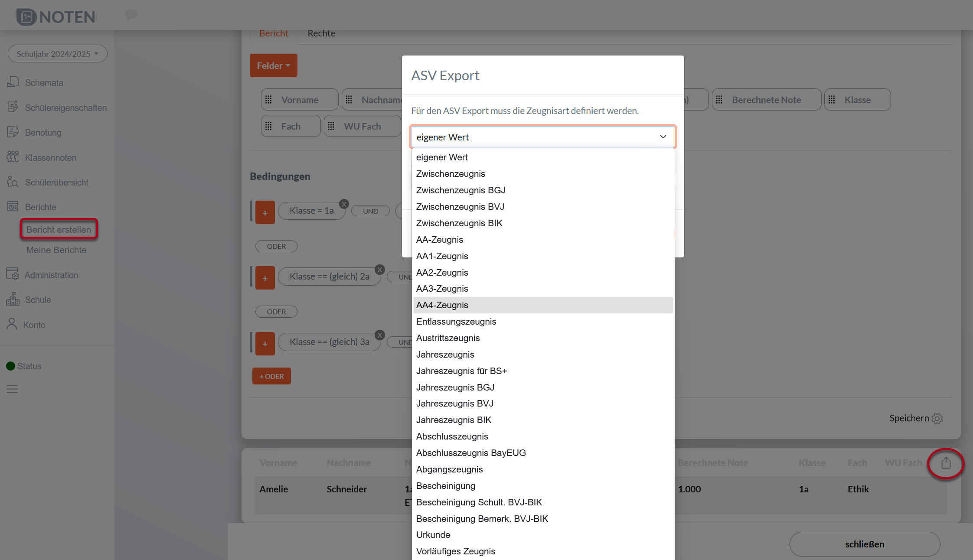Add condition with plus next to Klasse = 1a
Viewport: 973px width, 560px height.
coord(265,212)
